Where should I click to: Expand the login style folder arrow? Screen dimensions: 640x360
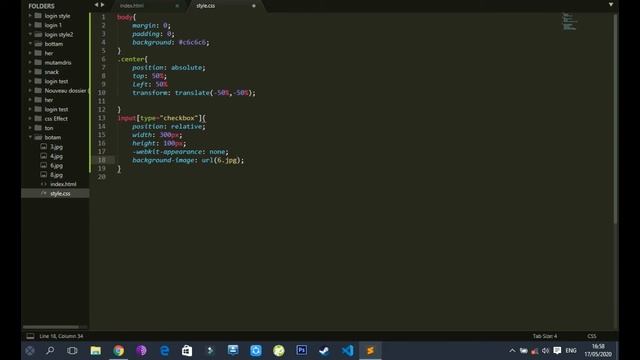point(30,16)
